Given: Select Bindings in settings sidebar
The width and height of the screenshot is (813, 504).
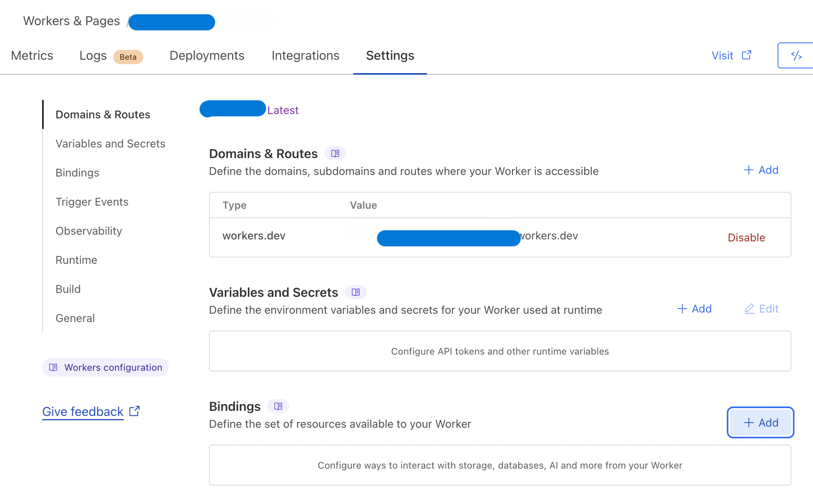Looking at the screenshot, I should point(77,173).
